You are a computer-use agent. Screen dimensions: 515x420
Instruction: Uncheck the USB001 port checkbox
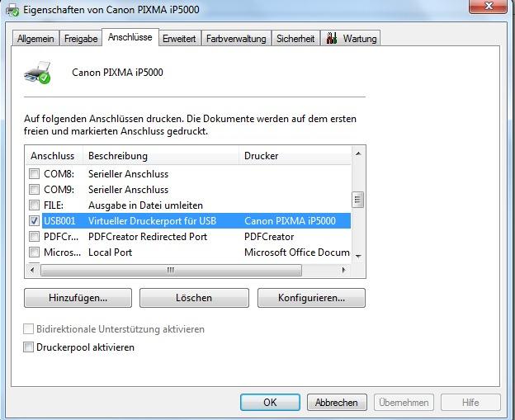coord(34,220)
